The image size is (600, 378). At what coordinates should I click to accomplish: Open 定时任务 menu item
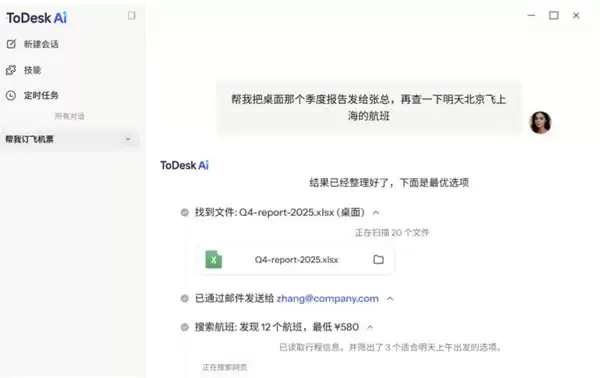click(41, 95)
